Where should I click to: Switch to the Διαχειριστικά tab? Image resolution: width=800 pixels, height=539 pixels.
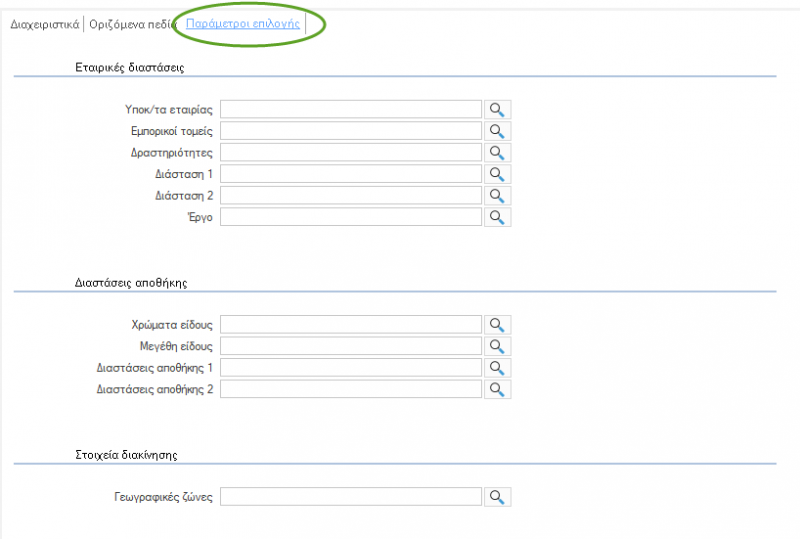coord(45,24)
